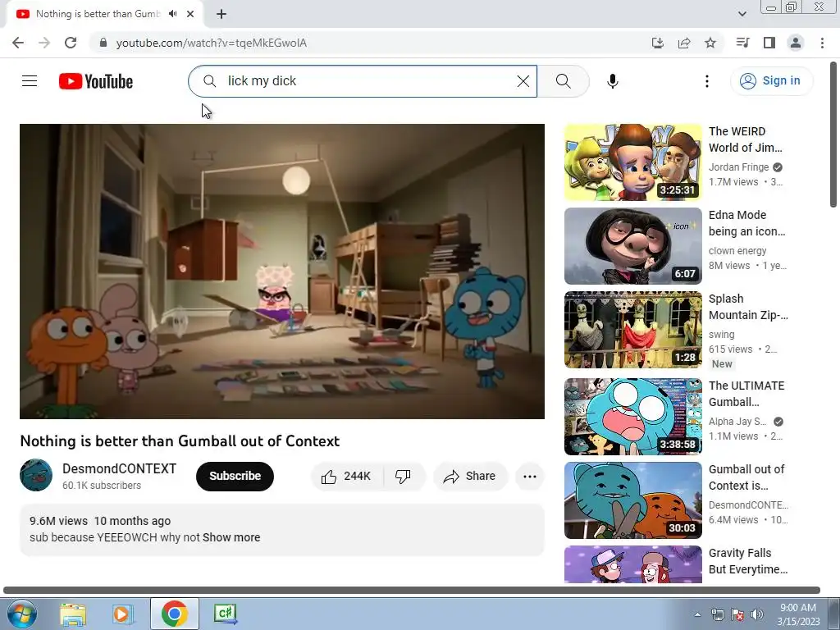Screen dimensions: 840x630
Task: Click the Sign in button
Action: (771, 81)
